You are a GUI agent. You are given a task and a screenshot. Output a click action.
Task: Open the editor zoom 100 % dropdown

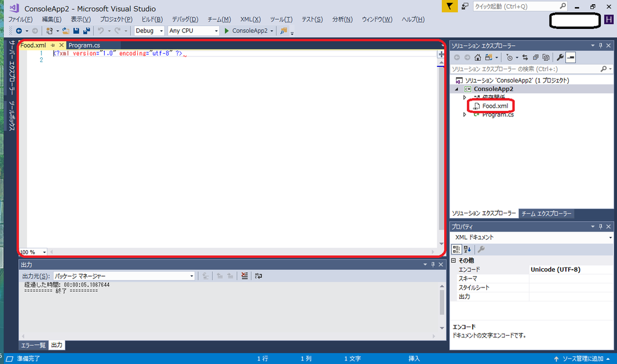(45, 253)
